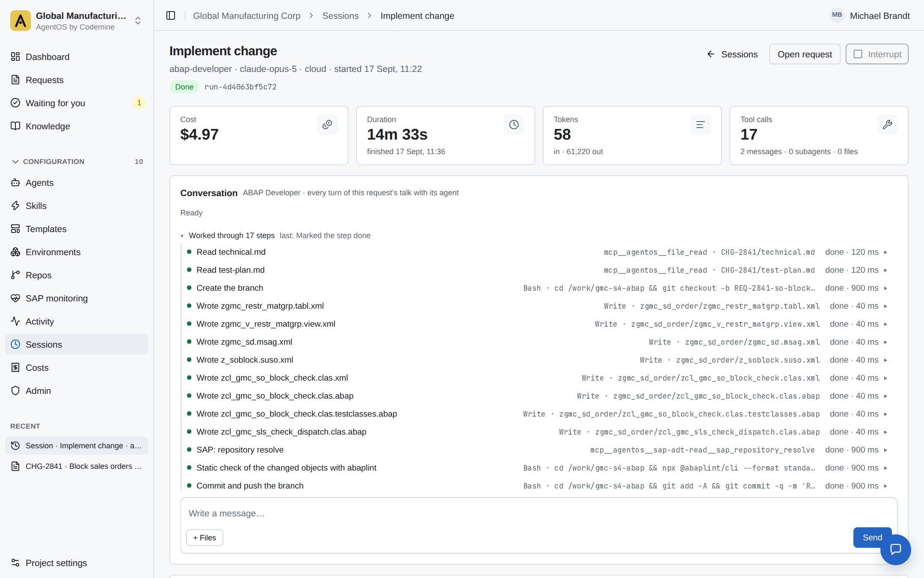Open Agents configuration page
This screenshot has height=578, width=924.
pyautogui.click(x=77, y=183)
